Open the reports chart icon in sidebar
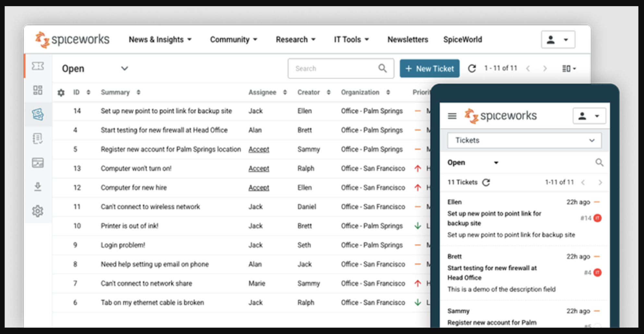This screenshot has width=644, height=334. [x=38, y=162]
